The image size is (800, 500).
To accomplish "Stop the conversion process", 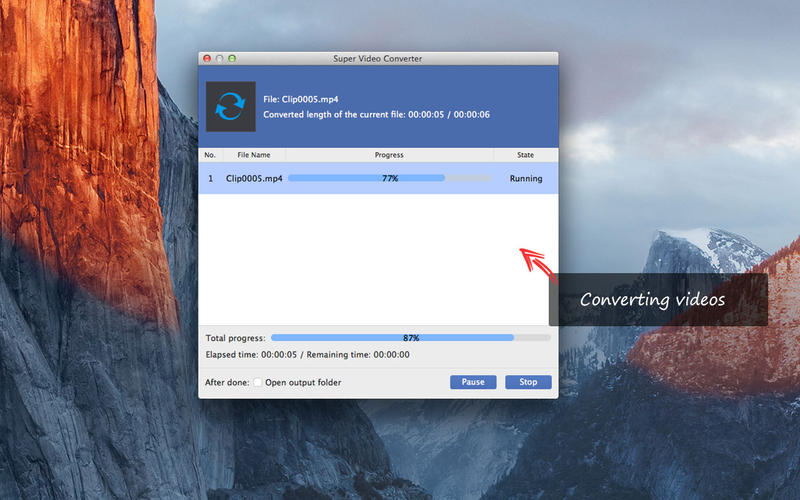I will [x=528, y=382].
